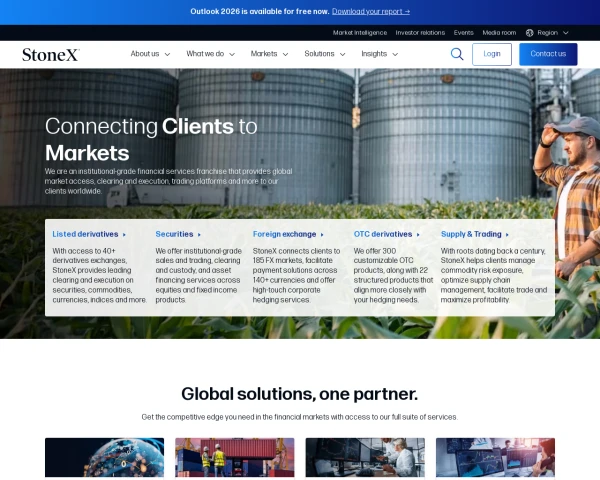
Task: Expand the Solutions menu chevron
Action: (x=342, y=54)
